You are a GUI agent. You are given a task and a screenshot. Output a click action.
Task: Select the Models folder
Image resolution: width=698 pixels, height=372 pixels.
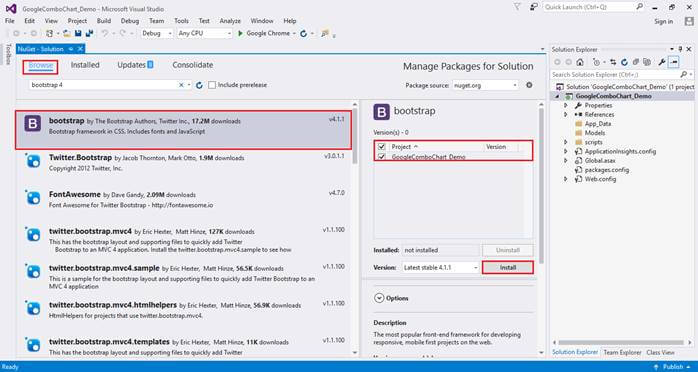click(x=595, y=133)
